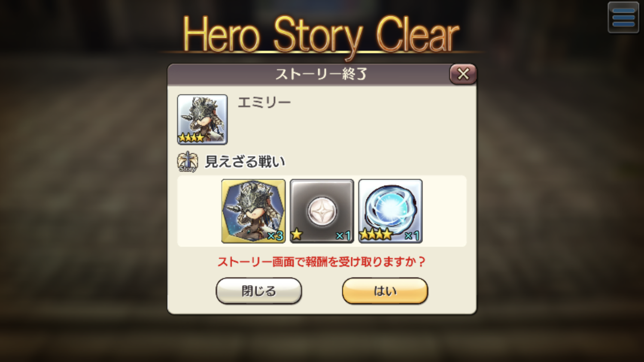Tap エミリー's four-star character portrait

tap(202, 119)
